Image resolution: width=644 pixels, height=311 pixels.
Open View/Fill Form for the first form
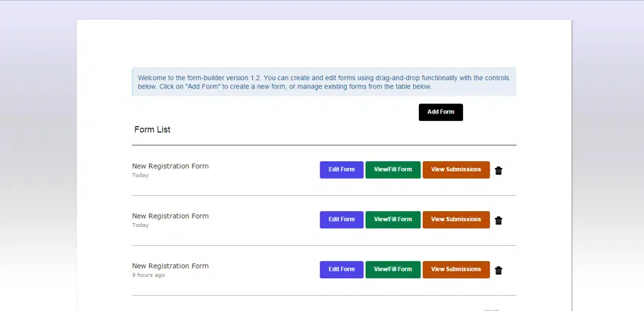pyautogui.click(x=392, y=169)
